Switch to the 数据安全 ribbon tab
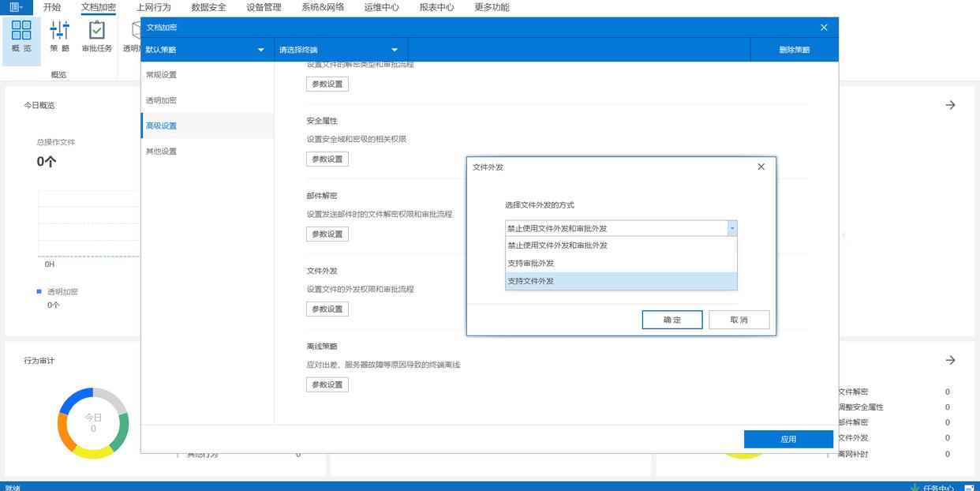The image size is (980, 491). point(208,7)
